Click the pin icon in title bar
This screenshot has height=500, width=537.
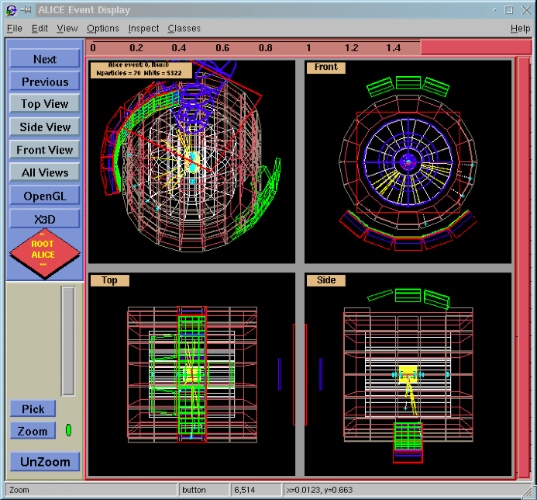coord(25,10)
